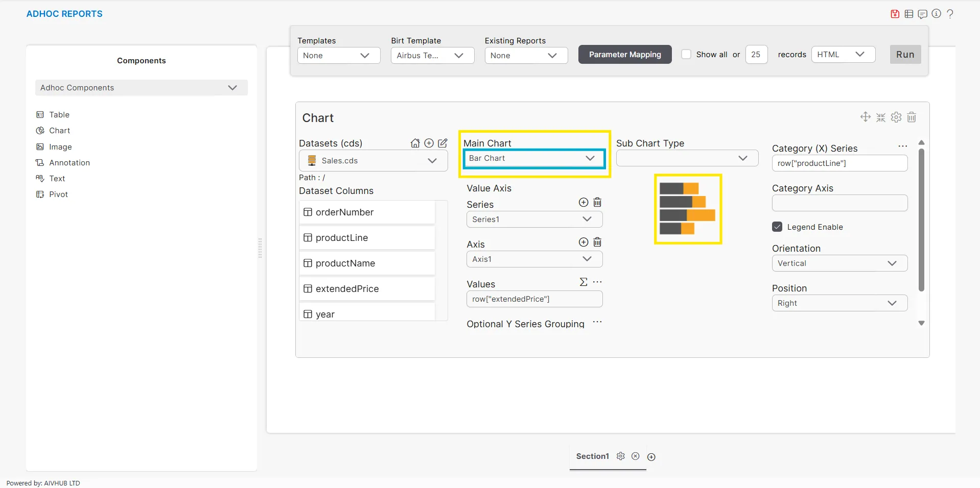This screenshot has width=980, height=488.
Task: Uncheck the Legend Enable checkbox
Action: coord(777,227)
